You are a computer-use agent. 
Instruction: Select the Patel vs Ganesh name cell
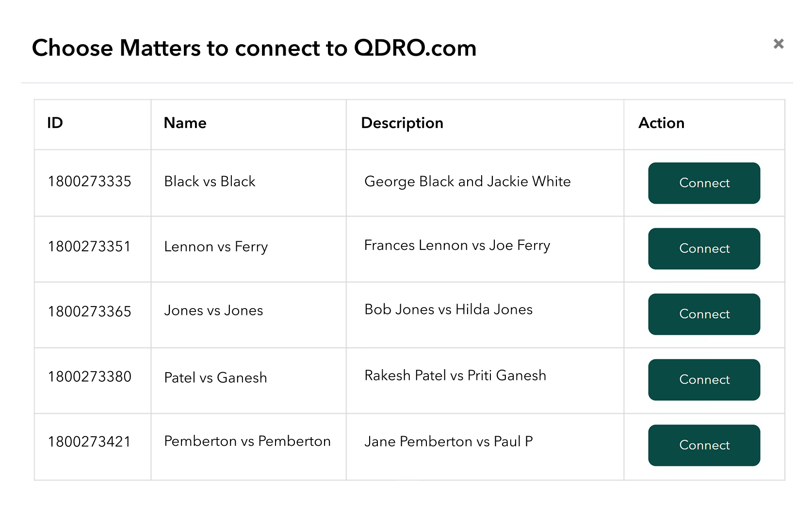click(215, 377)
